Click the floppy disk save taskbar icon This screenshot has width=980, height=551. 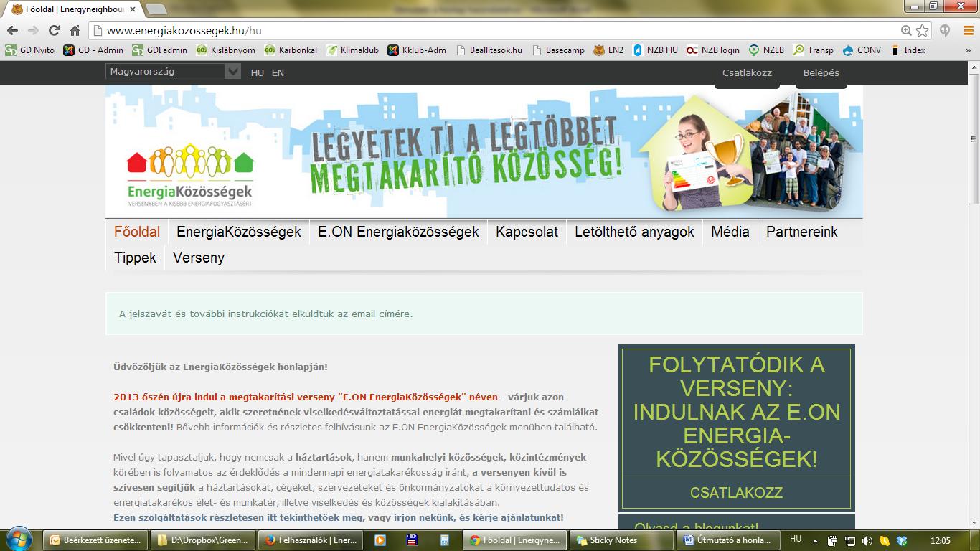coord(412,540)
